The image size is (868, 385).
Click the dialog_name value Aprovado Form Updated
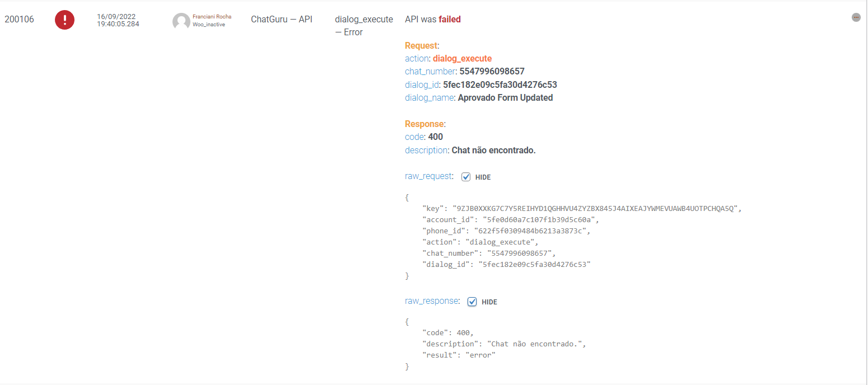pyautogui.click(x=505, y=98)
